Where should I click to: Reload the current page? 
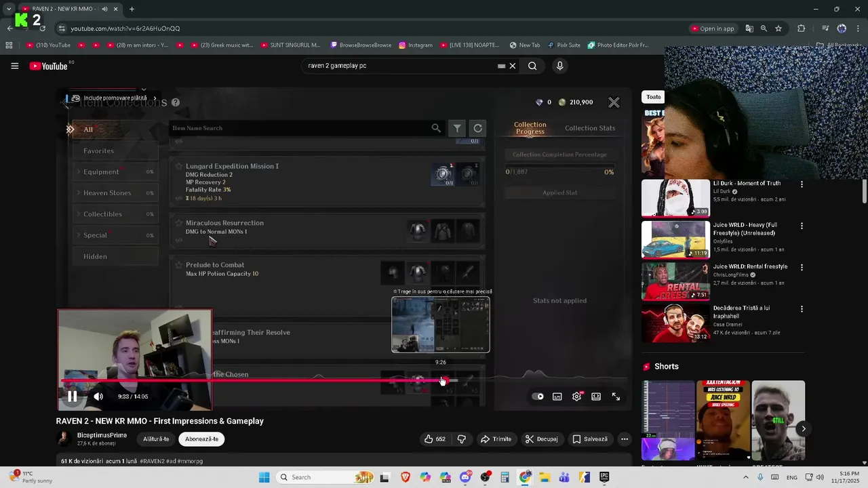point(42,28)
